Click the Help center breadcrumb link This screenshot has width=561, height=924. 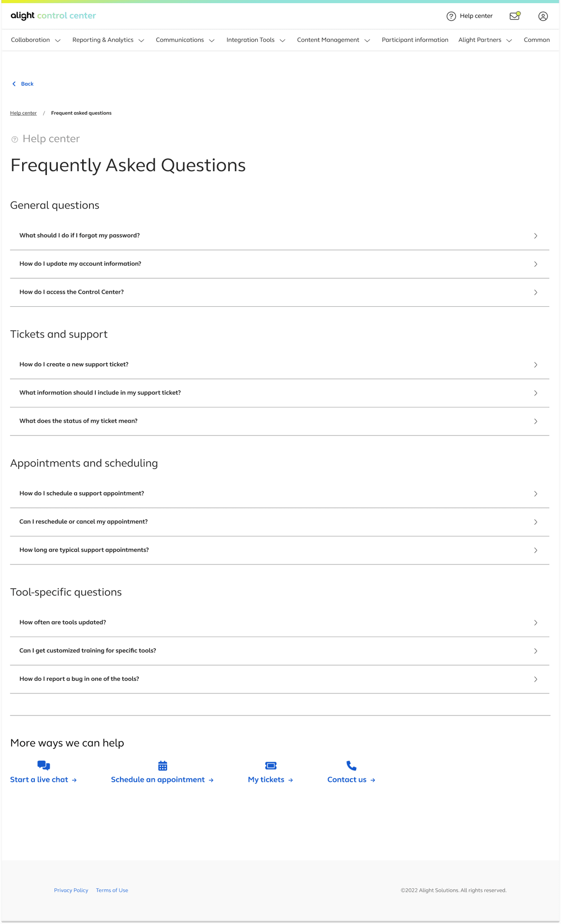click(23, 113)
